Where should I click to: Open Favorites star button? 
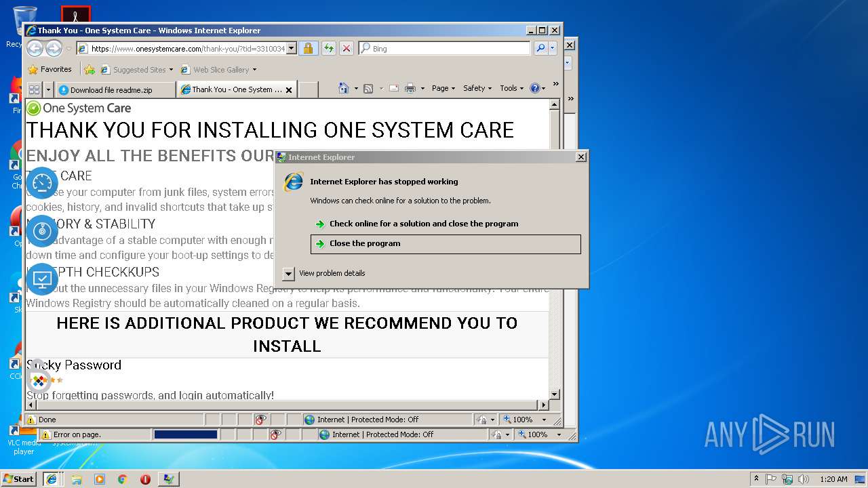tap(50, 69)
